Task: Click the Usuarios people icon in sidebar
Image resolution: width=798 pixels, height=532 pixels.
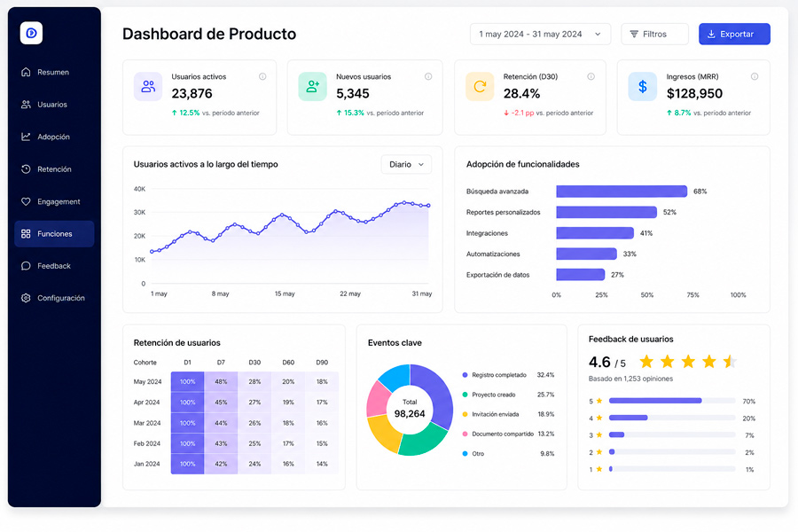Action: pyautogui.click(x=26, y=105)
